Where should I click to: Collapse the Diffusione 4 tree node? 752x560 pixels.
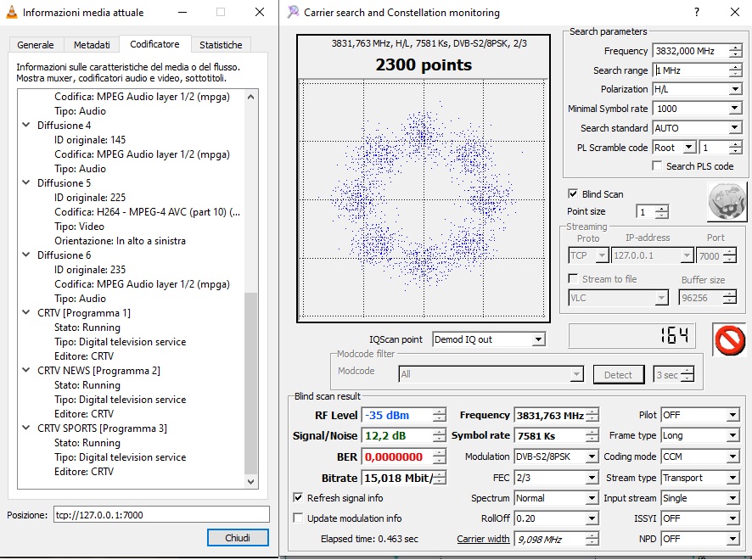point(26,125)
